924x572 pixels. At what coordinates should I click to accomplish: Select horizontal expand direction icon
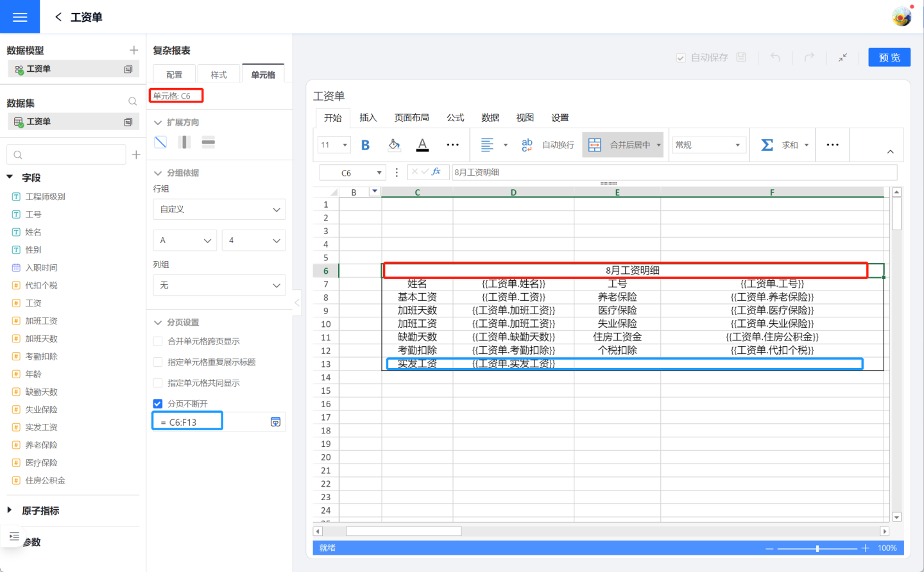pyautogui.click(x=208, y=142)
